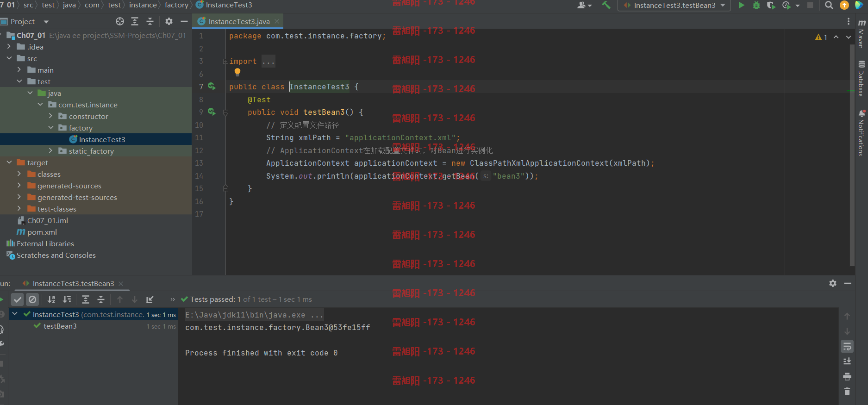
Task: Collapse the src folder
Action: (x=9, y=58)
